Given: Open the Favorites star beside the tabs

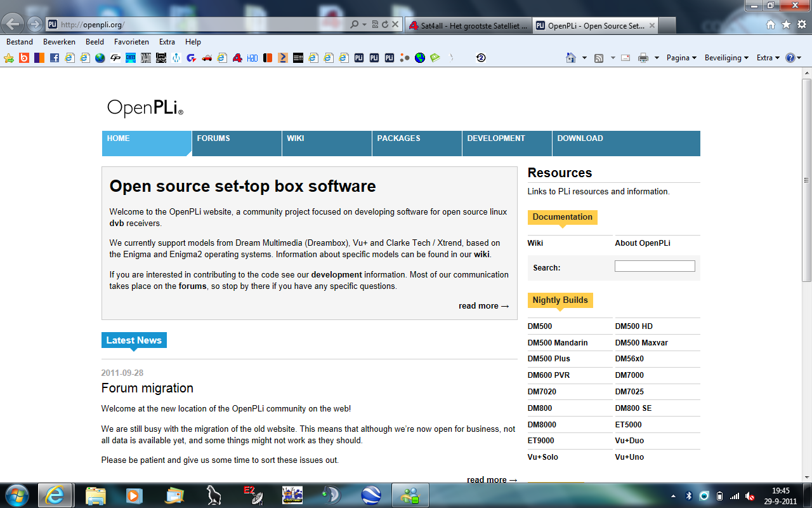Looking at the screenshot, I should (786, 25).
